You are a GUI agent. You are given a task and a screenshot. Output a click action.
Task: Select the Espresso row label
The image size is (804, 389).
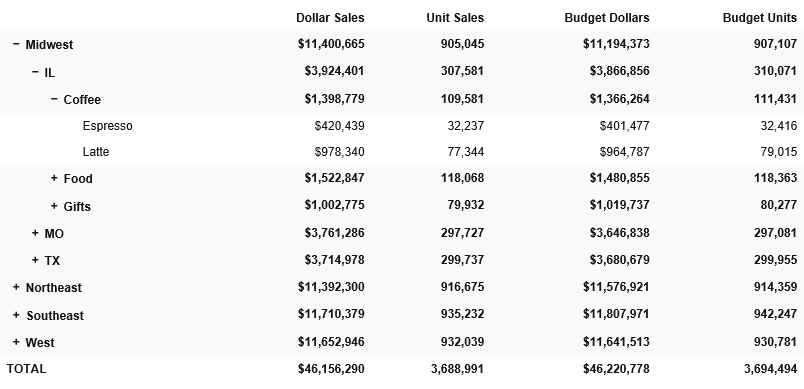pos(108,126)
